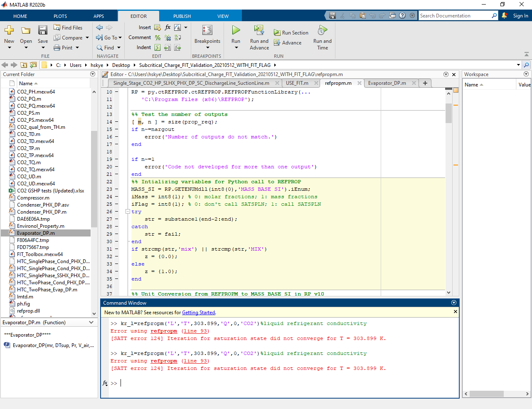532x409 pixels.
Task: Open the Go To dropdown
Action: tap(120, 37)
